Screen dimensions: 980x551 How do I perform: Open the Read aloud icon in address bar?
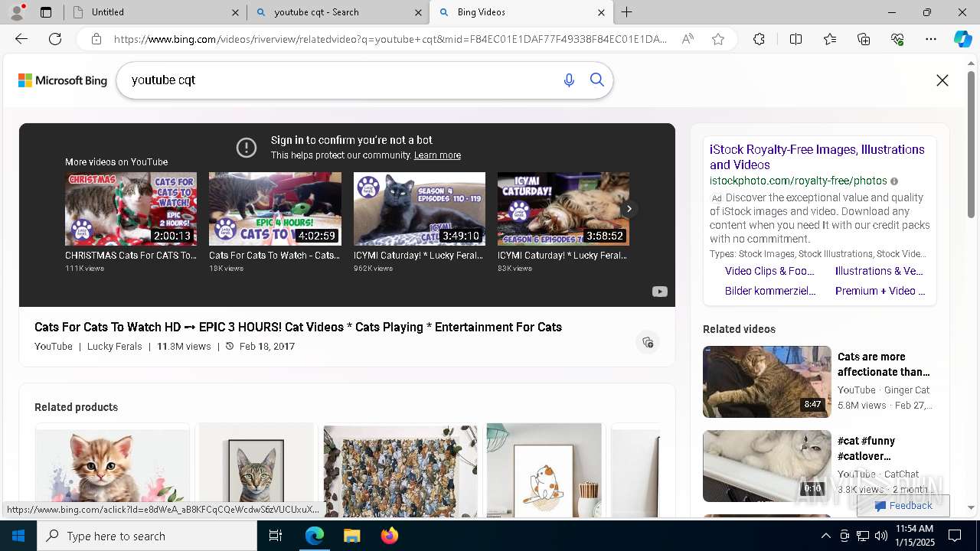click(x=688, y=39)
